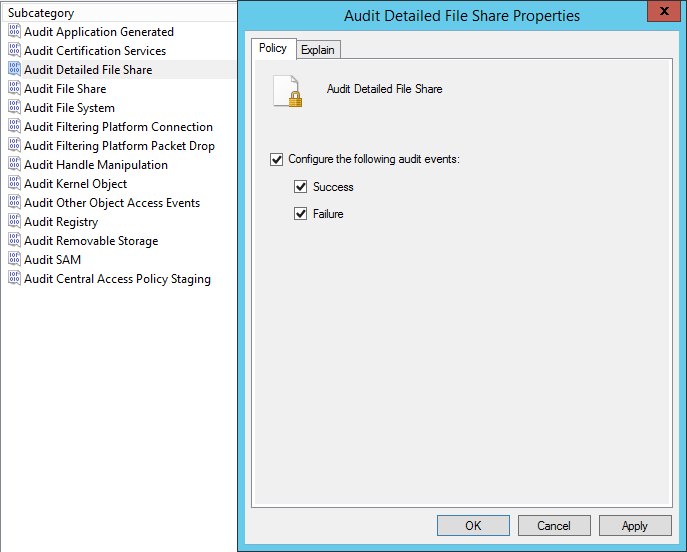Toggle the Success checkbox
This screenshot has width=687, height=552.
tap(301, 187)
